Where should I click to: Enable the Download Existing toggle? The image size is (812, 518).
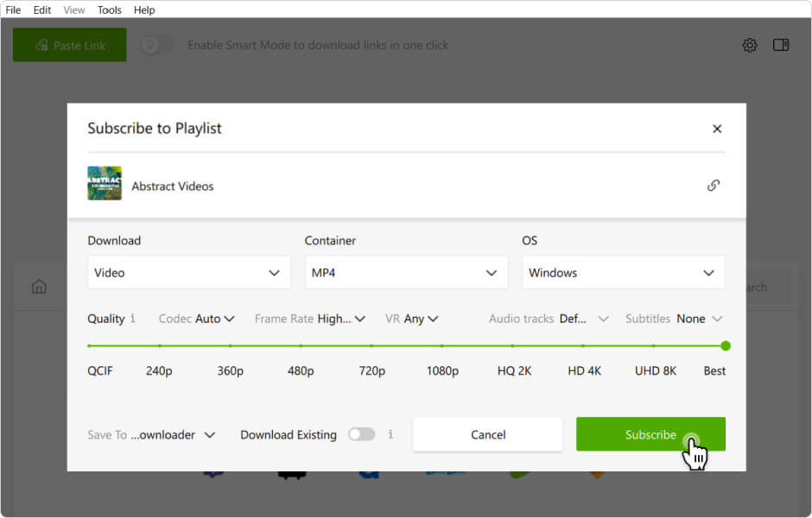tap(361, 434)
